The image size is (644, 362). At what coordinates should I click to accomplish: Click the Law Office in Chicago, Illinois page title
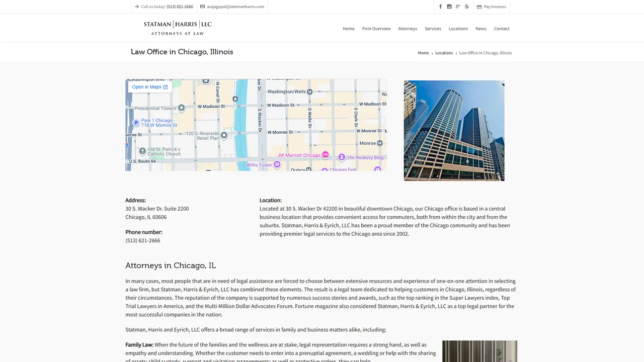182,52
